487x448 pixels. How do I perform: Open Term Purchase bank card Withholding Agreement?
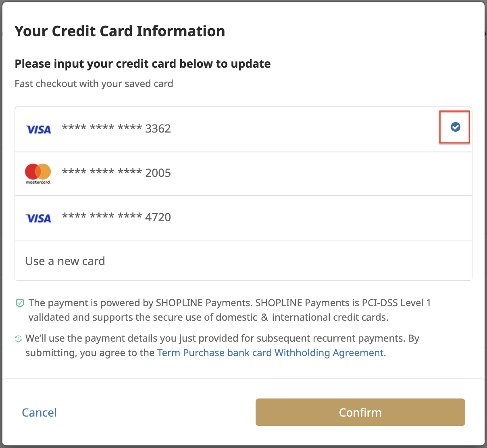tap(271, 353)
